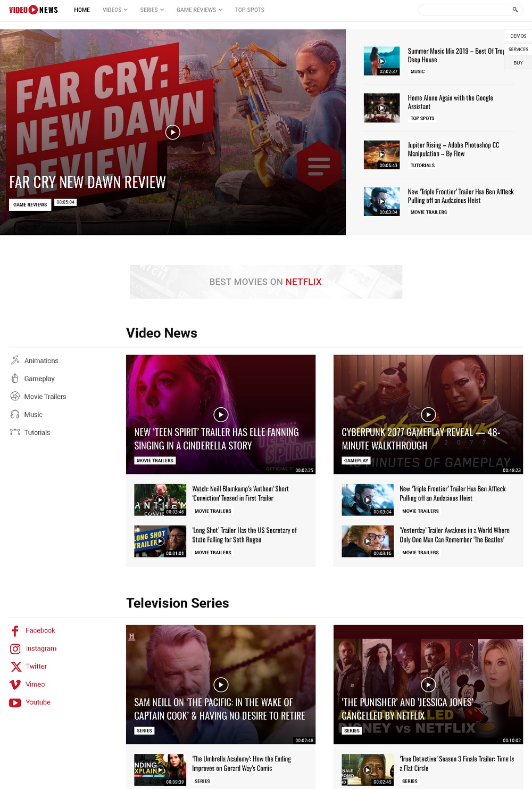The height and width of the screenshot is (789, 532).
Task: Expand the Series dropdown menu
Action: pos(152,10)
